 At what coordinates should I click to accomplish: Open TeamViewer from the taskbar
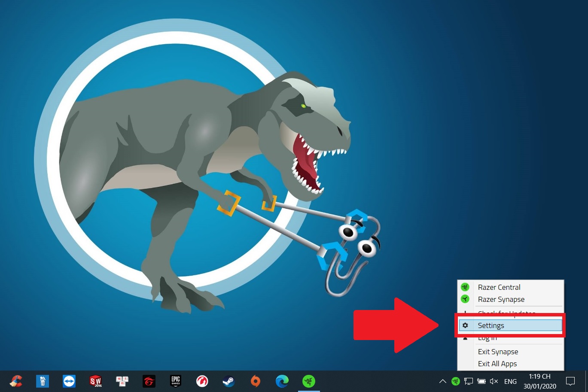[x=69, y=381]
